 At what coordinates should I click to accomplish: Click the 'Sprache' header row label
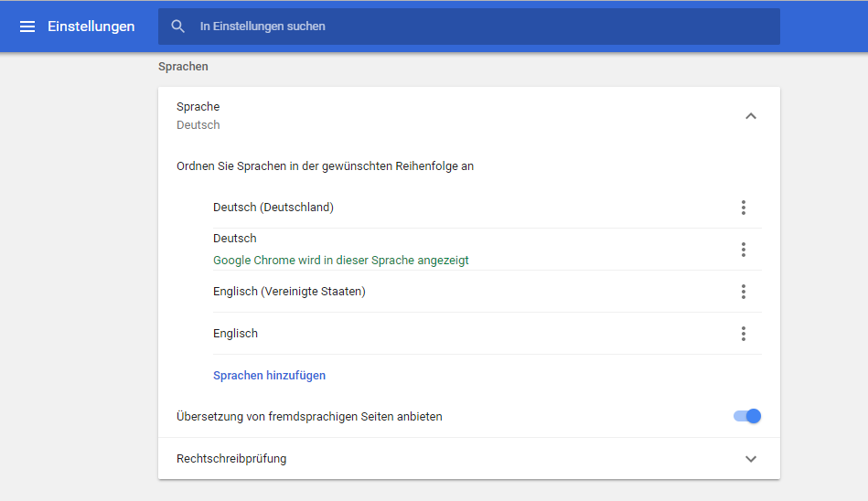tap(198, 107)
